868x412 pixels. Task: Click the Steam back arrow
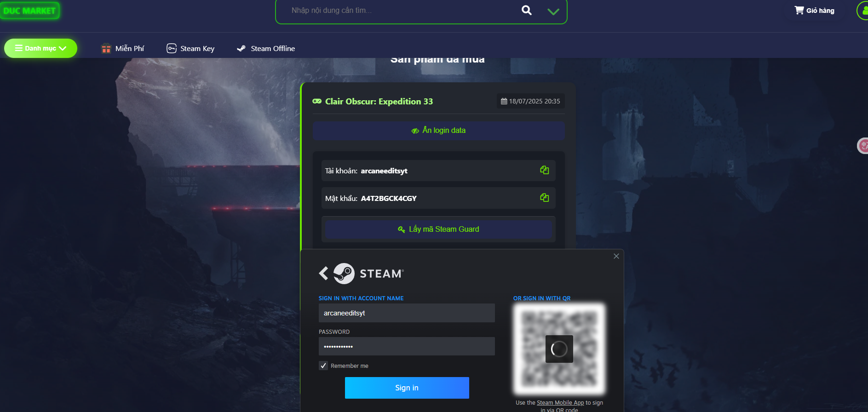[x=324, y=273]
